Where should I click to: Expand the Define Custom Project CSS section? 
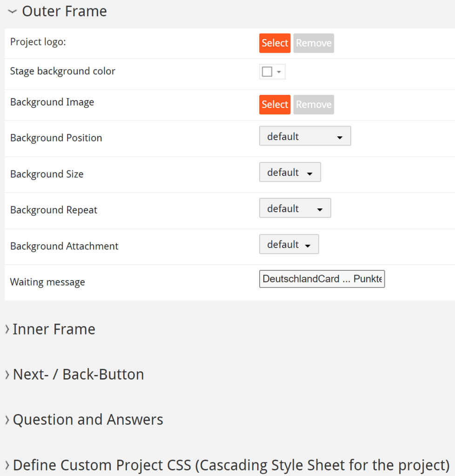(7, 465)
